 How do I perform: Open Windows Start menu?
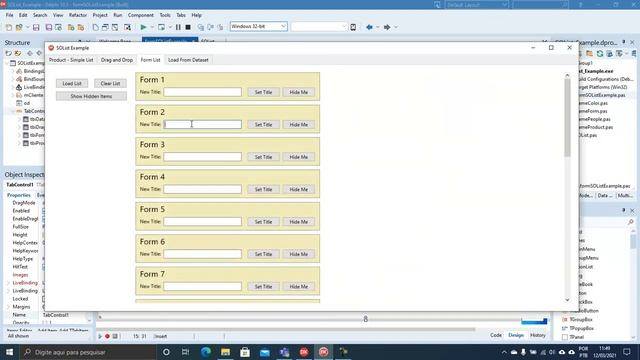coord(9,352)
